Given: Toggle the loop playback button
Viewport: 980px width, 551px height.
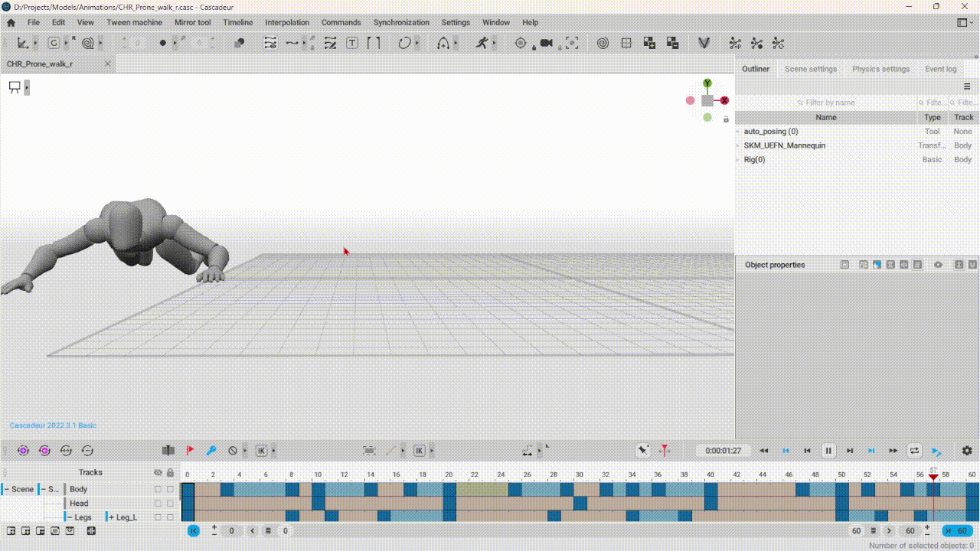Looking at the screenshot, I should [x=914, y=451].
